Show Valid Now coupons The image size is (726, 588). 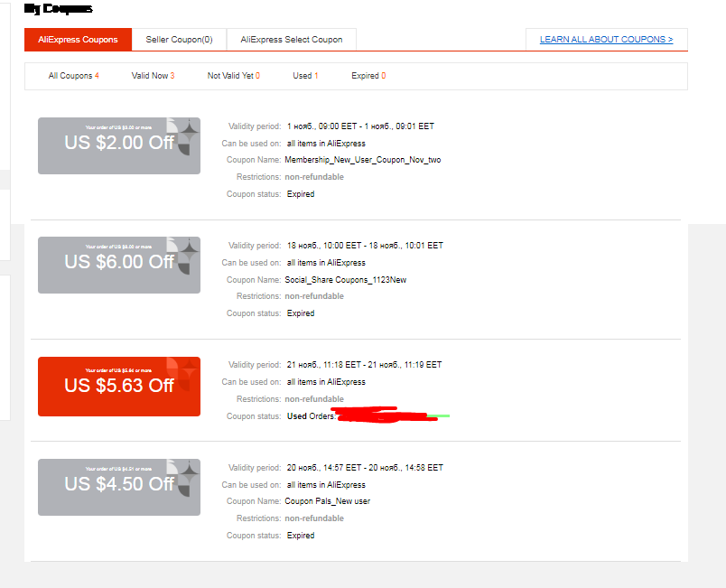(153, 76)
